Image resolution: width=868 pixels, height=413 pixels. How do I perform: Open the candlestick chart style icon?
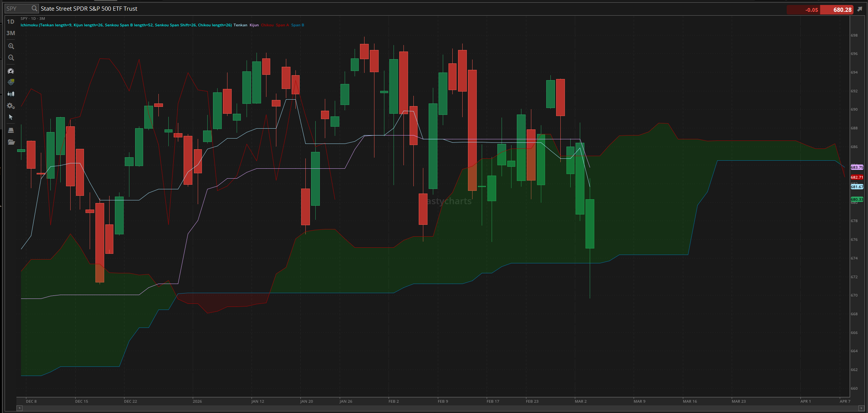pyautogui.click(x=11, y=94)
